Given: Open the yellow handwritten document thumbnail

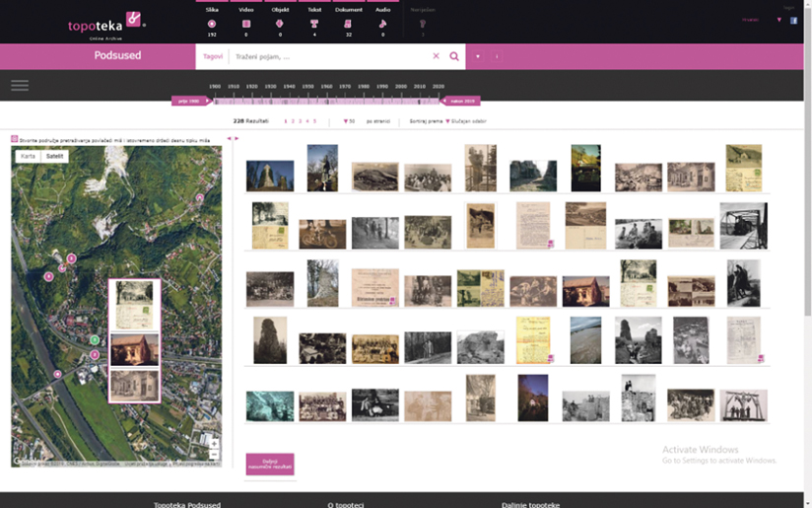Looking at the screenshot, I should [533, 340].
